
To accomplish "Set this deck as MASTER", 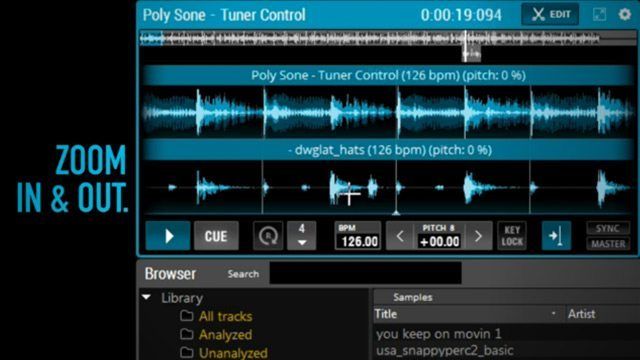I will coord(608,244).
